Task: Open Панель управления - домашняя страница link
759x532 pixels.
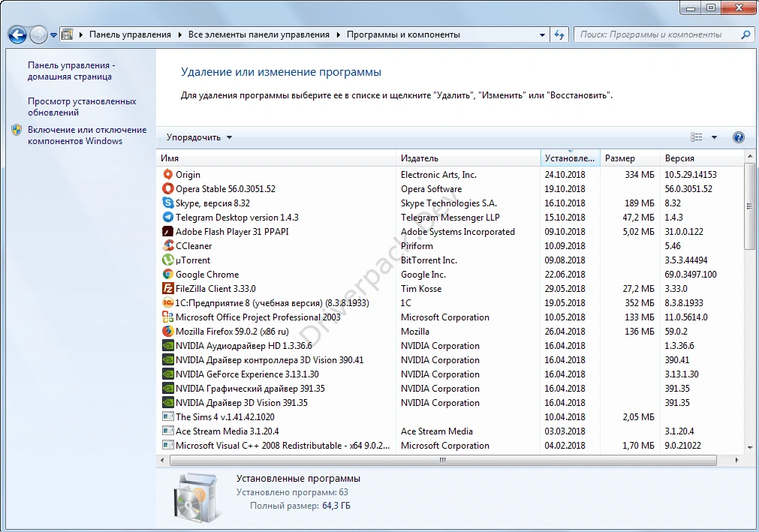Action: click(71, 71)
